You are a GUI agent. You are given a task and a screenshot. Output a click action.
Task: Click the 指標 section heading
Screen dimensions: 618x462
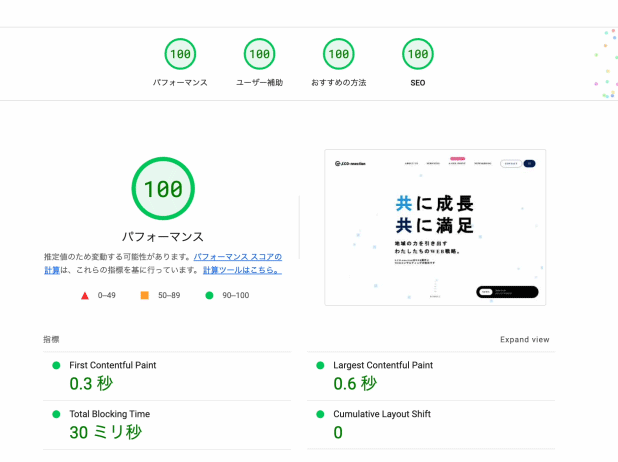[x=51, y=340]
